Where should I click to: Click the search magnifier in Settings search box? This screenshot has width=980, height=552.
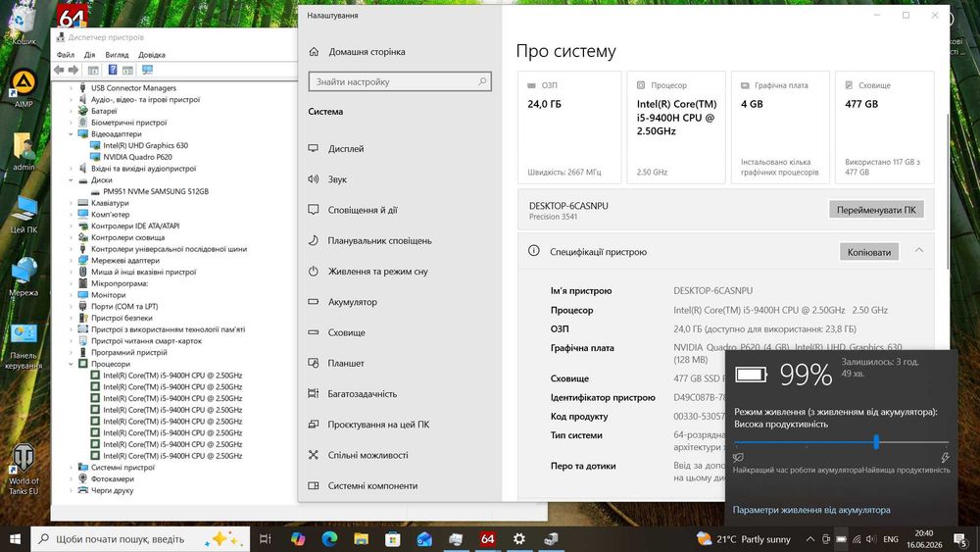point(482,81)
